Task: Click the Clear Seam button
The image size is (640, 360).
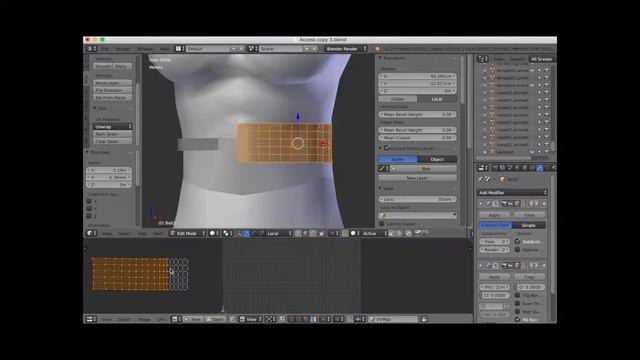Action: click(x=112, y=141)
